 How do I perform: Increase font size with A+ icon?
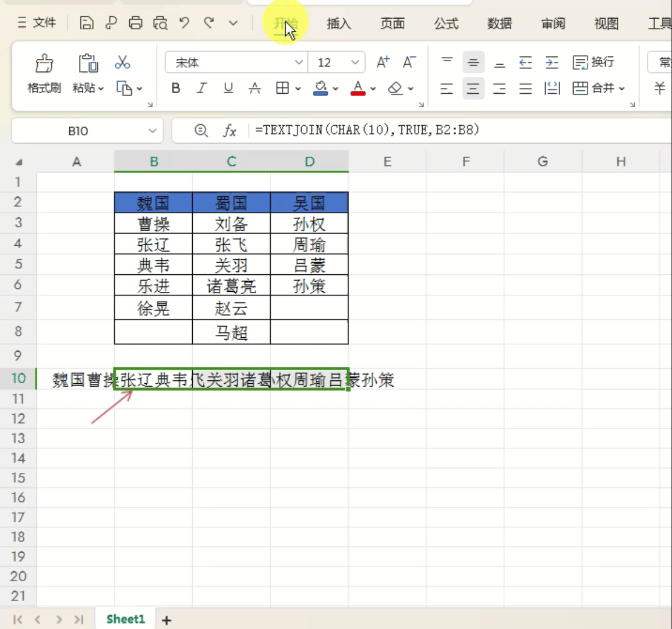[x=383, y=62]
